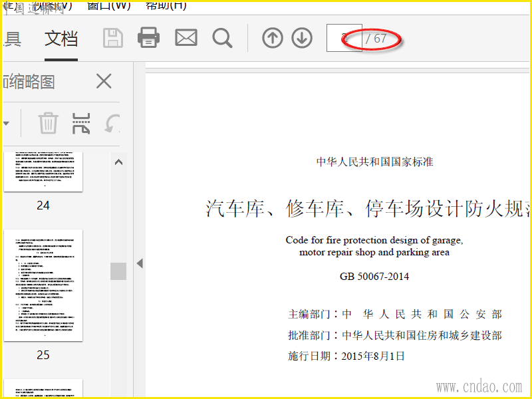The height and width of the screenshot is (399, 532).
Task: Send the file by email envelope icon
Action: click(x=186, y=38)
